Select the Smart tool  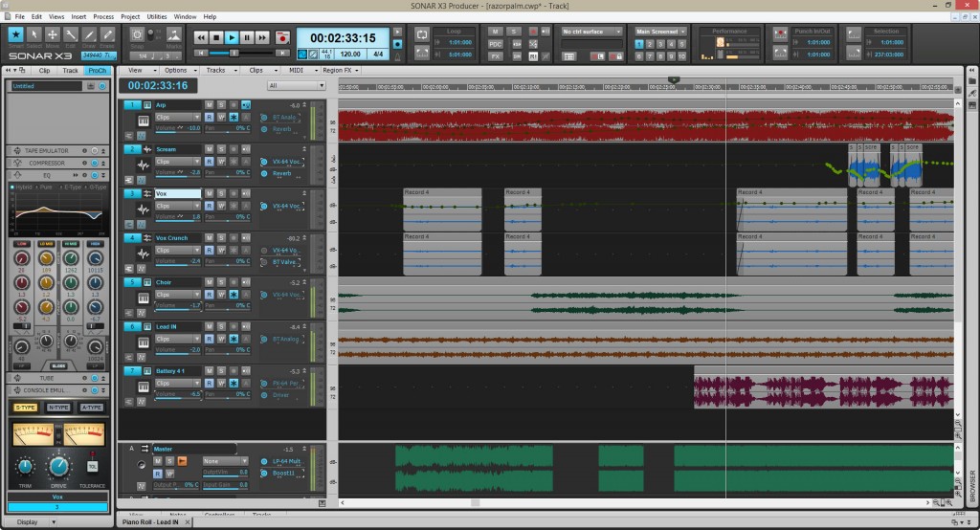15,35
